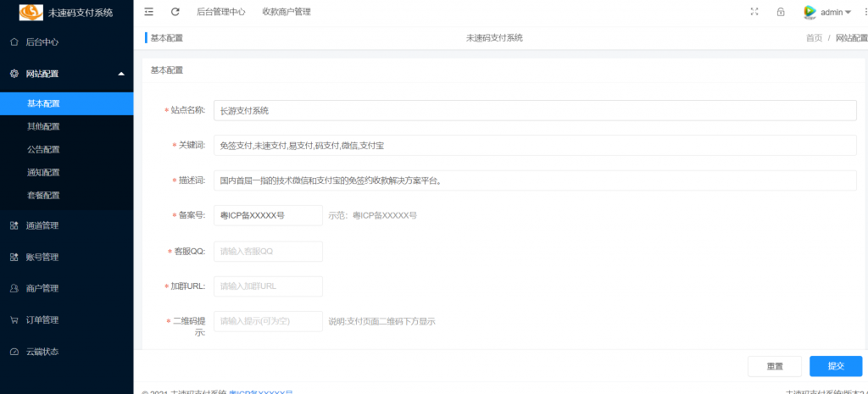Click the 未速码支付系统 logo icon
Viewport: 868px width, 394px height.
coord(31,12)
